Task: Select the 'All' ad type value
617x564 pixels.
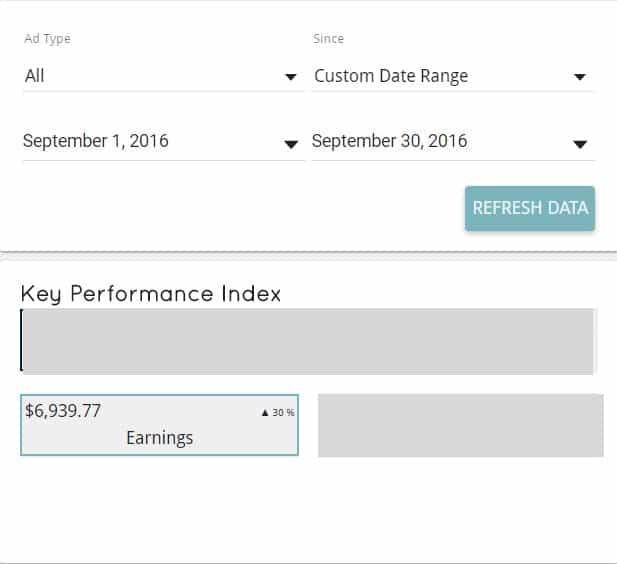Action: (35, 76)
